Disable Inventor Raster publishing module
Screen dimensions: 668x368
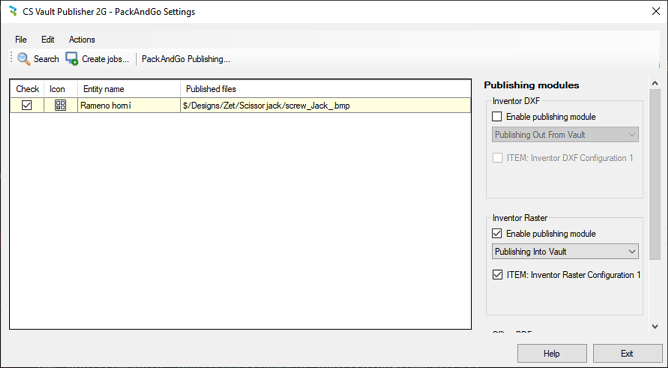click(x=497, y=233)
